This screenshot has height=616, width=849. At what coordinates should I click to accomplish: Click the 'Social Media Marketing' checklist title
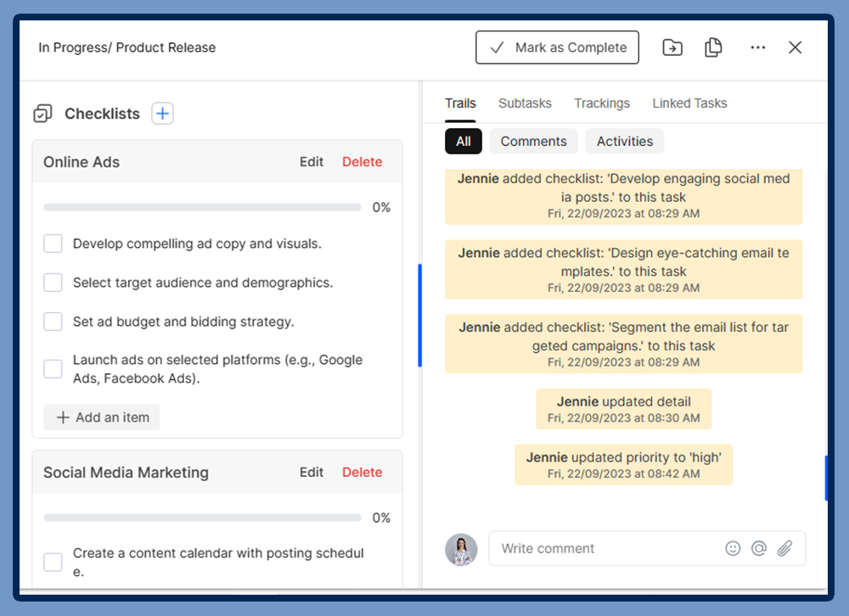126,473
